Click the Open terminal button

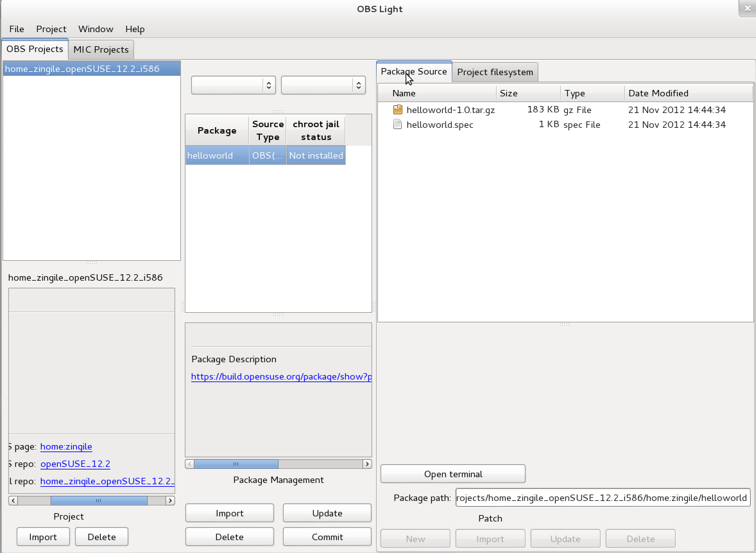pos(452,473)
